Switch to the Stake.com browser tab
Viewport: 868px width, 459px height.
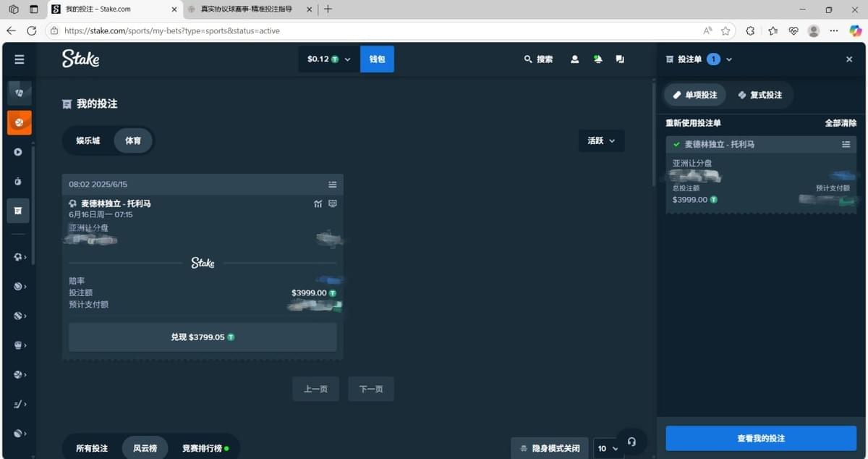[115, 9]
